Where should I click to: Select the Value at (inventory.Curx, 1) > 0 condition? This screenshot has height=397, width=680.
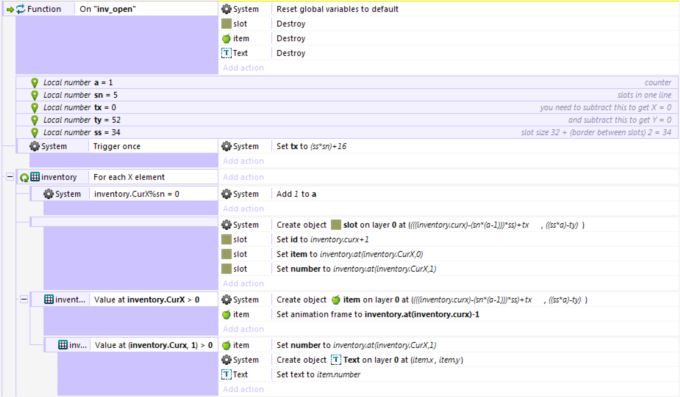coord(154,345)
